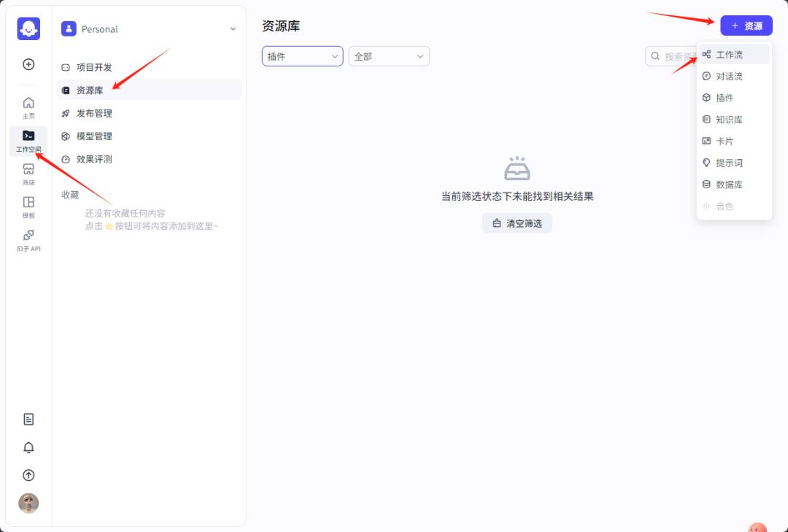The image size is (788, 532).
Task: Click the 模板 templates icon
Action: 28,208
